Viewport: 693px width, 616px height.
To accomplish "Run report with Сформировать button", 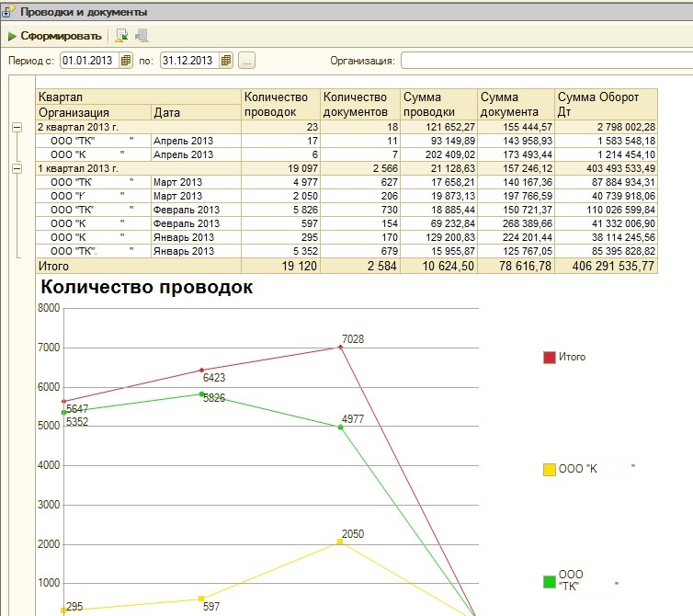I will (55, 36).
